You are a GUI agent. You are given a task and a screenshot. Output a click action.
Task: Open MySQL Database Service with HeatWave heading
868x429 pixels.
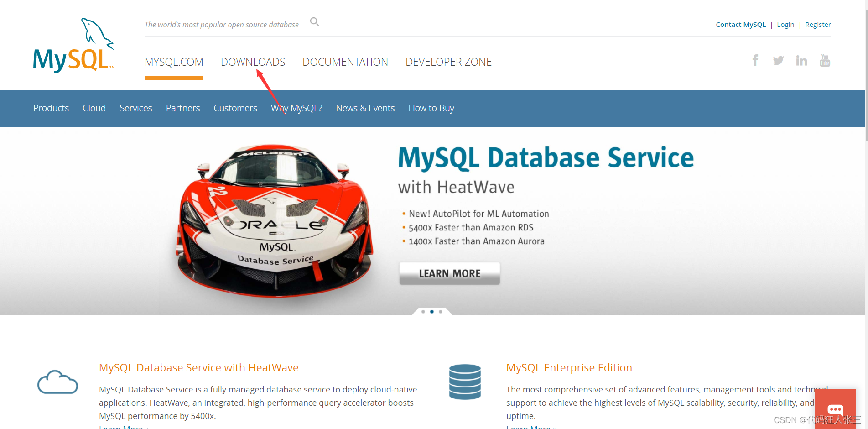point(199,368)
